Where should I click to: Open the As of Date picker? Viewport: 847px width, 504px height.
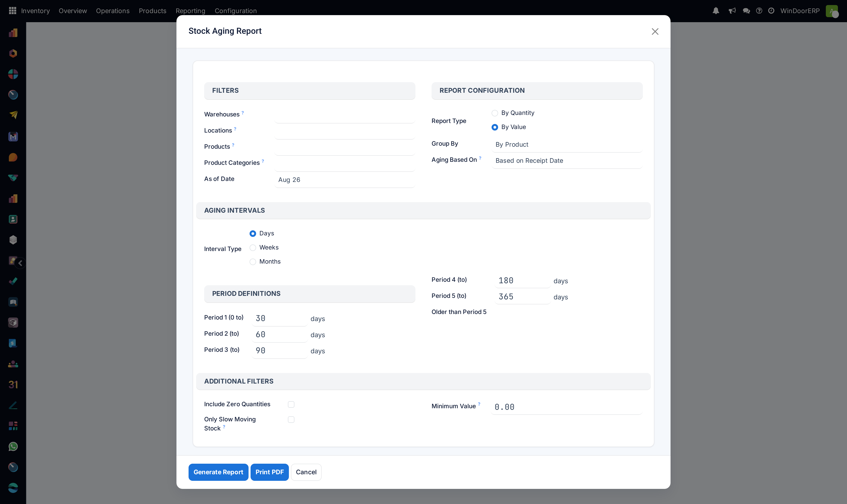tap(345, 180)
